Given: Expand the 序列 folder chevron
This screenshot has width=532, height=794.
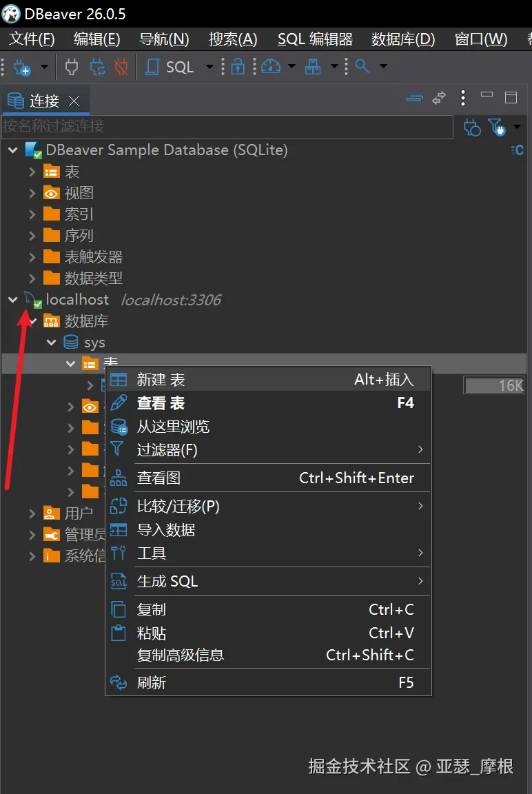Looking at the screenshot, I should tap(32, 236).
